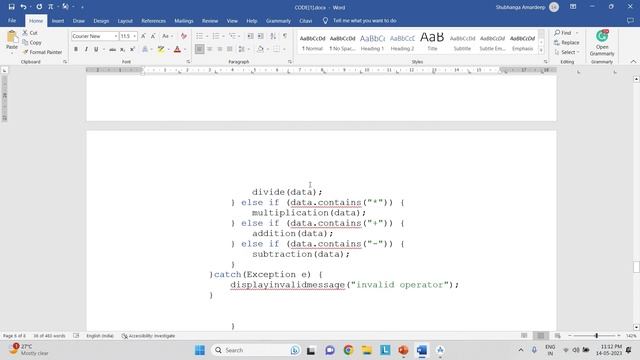Open line and paragraph spacing dropdown
The height and width of the screenshot is (360, 640).
pos(248,49)
